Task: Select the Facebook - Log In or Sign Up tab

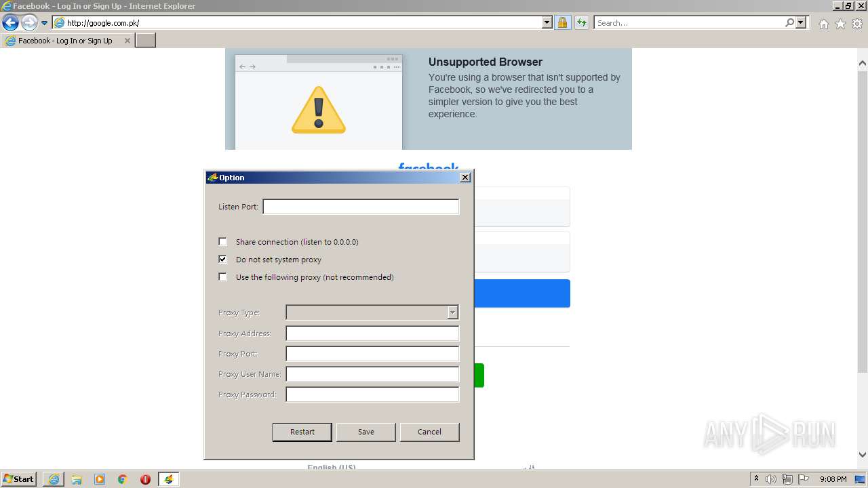Action: coord(65,41)
